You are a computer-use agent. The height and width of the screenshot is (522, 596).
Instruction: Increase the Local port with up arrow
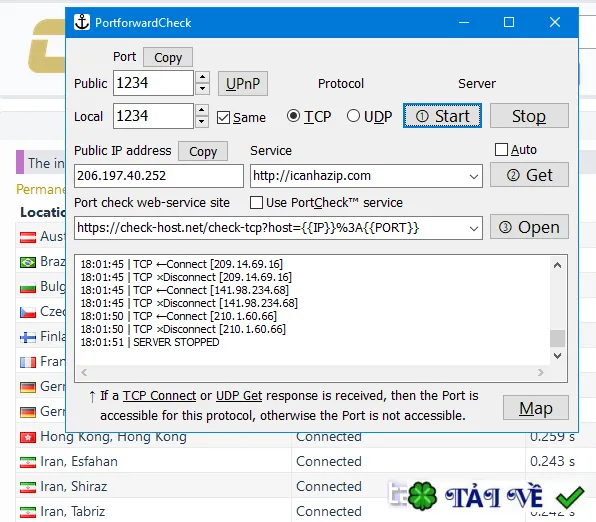pyautogui.click(x=202, y=110)
